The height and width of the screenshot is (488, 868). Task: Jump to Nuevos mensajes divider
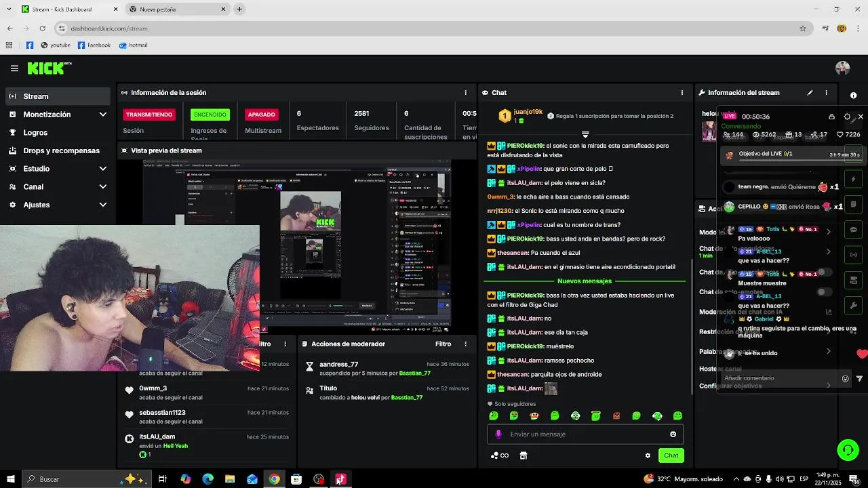584,281
